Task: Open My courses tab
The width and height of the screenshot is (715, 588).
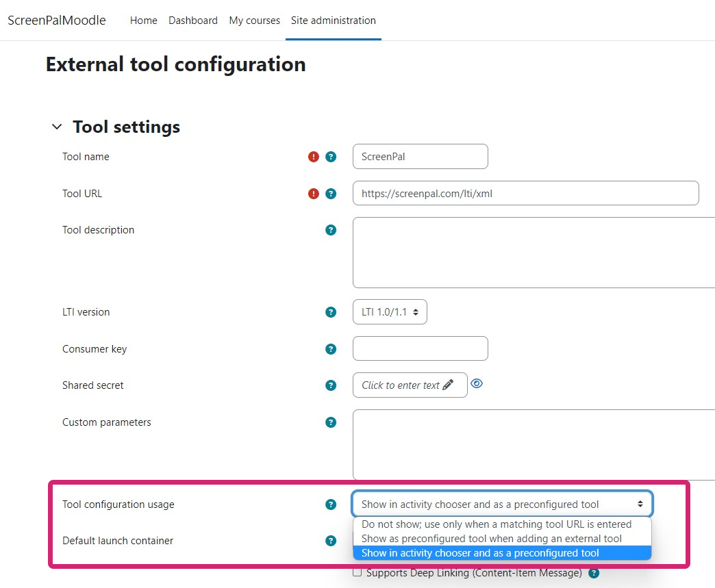Action: click(255, 21)
